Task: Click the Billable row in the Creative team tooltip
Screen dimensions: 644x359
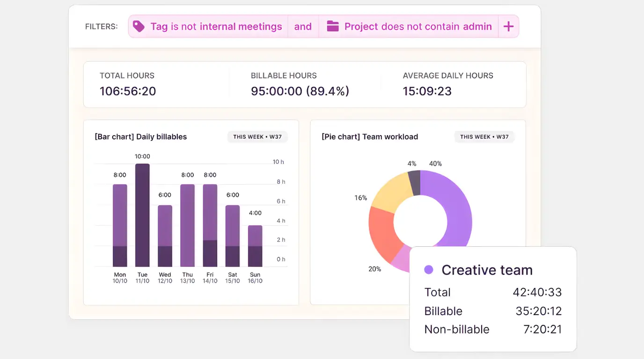Action: [491, 311]
